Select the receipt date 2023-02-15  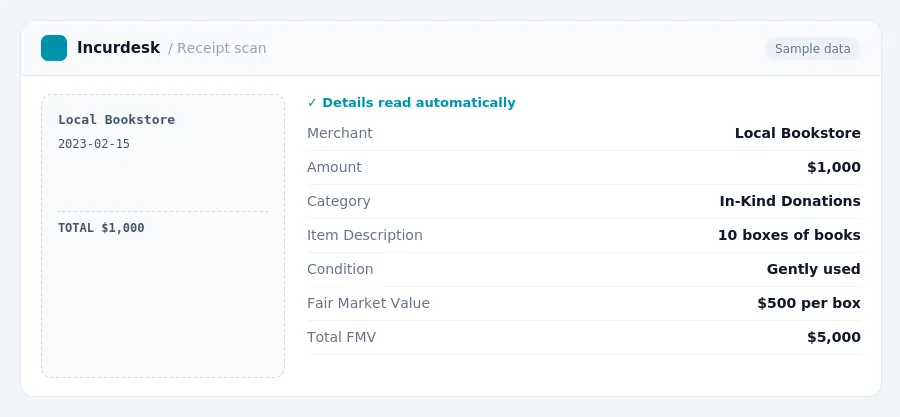point(94,144)
